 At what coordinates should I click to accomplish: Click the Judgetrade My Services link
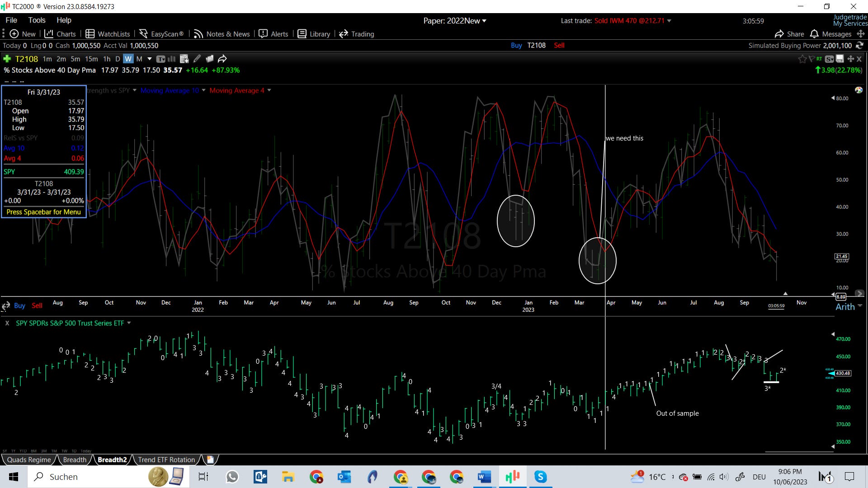849,20
